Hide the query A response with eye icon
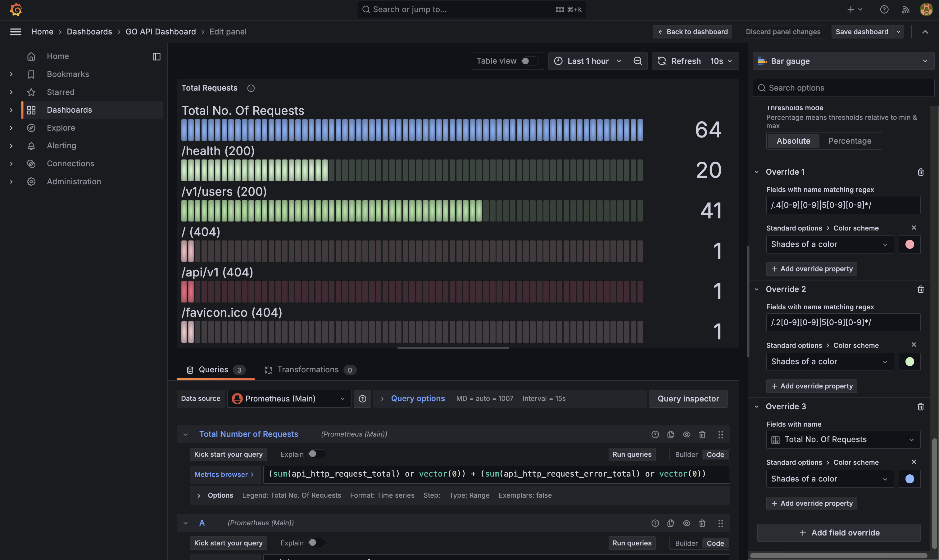Viewport: 939px width, 560px height. point(687,523)
